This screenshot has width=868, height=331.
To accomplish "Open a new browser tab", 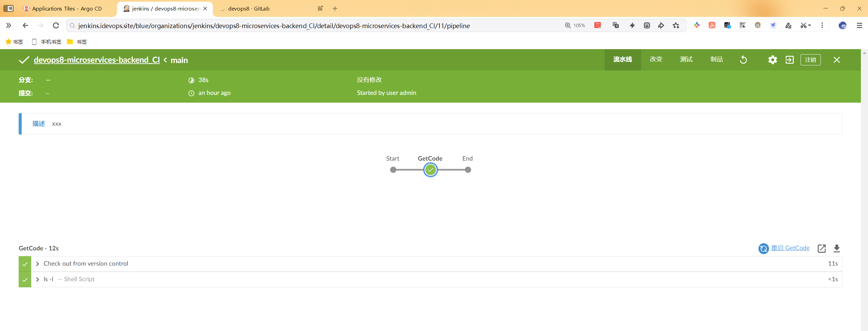I will pyautogui.click(x=335, y=8).
